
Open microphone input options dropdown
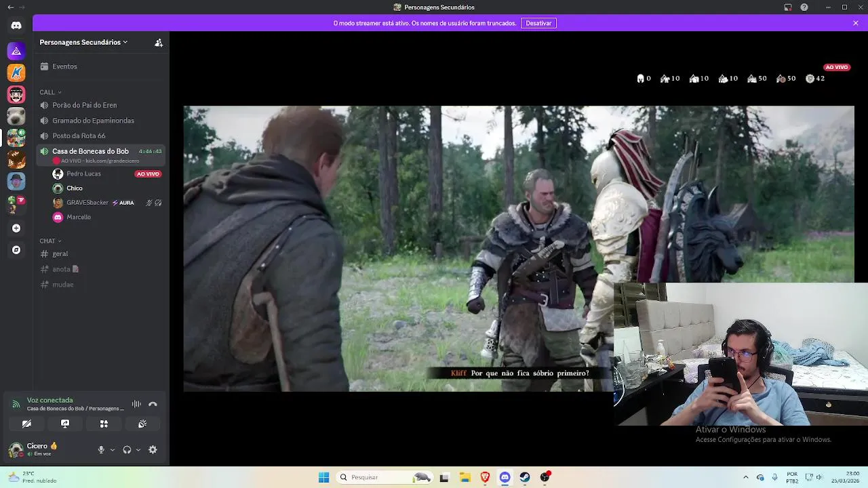112,449
